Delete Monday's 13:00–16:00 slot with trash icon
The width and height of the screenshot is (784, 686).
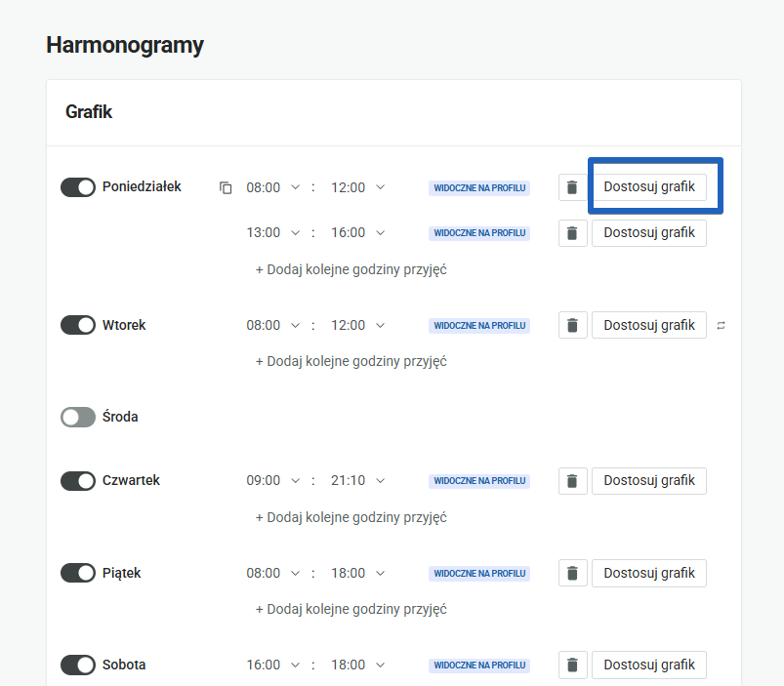pyautogui.click(x=572, y=232)
